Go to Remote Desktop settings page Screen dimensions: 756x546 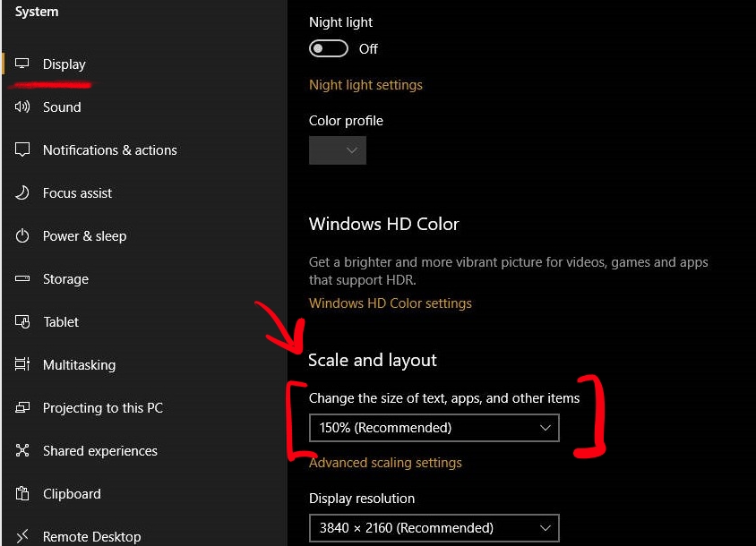pyautogui.click(x=91, y=535)
